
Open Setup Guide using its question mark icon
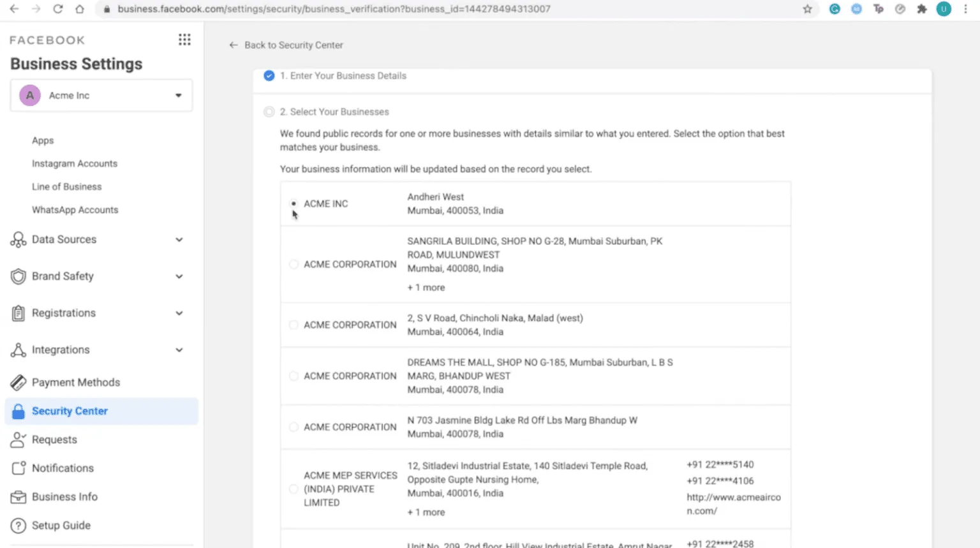[x=18, y=525]
